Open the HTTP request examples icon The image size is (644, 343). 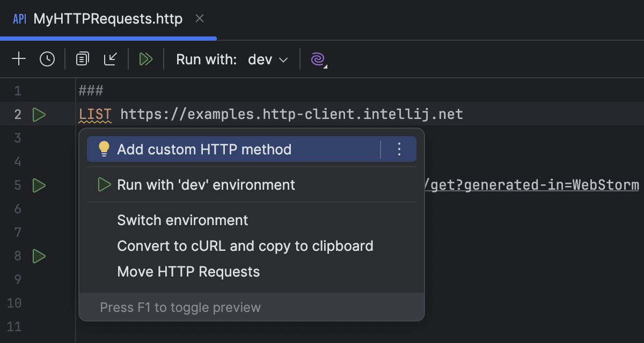click(x=82, y=59)
